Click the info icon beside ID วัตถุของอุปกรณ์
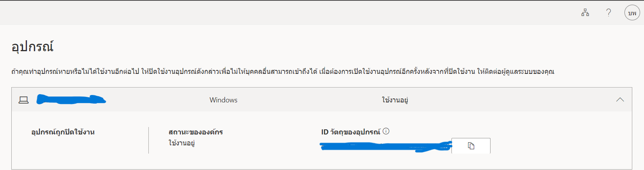Screen dimensions: 644x170 pos(386,131)
